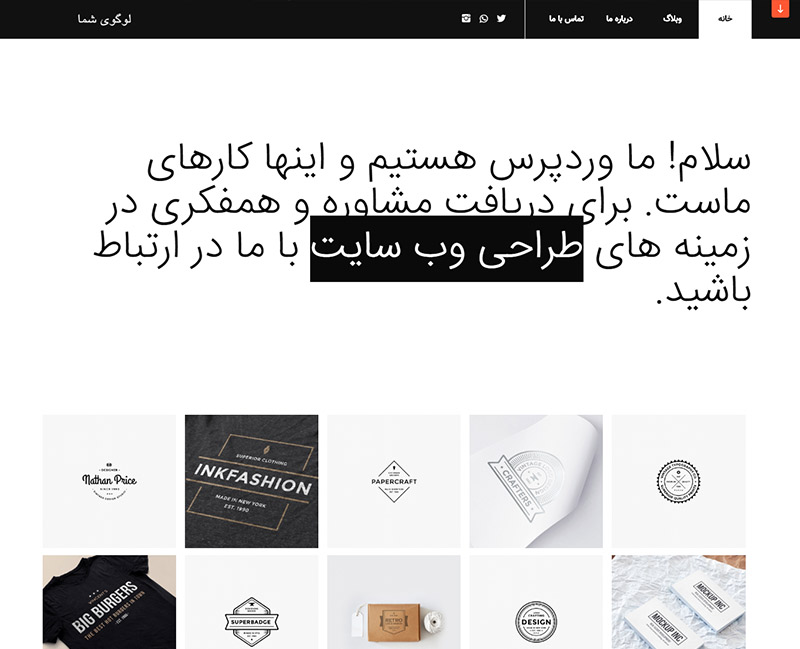
Task: Open the Nathan Price portfolio thumbnail
Action: point(109,481)
